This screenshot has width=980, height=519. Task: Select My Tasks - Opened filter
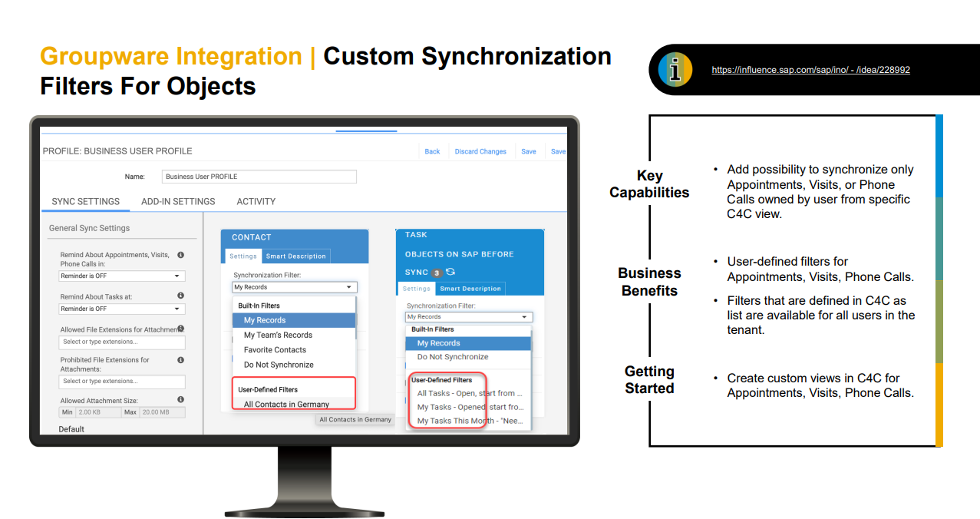(x=469, y=407)
